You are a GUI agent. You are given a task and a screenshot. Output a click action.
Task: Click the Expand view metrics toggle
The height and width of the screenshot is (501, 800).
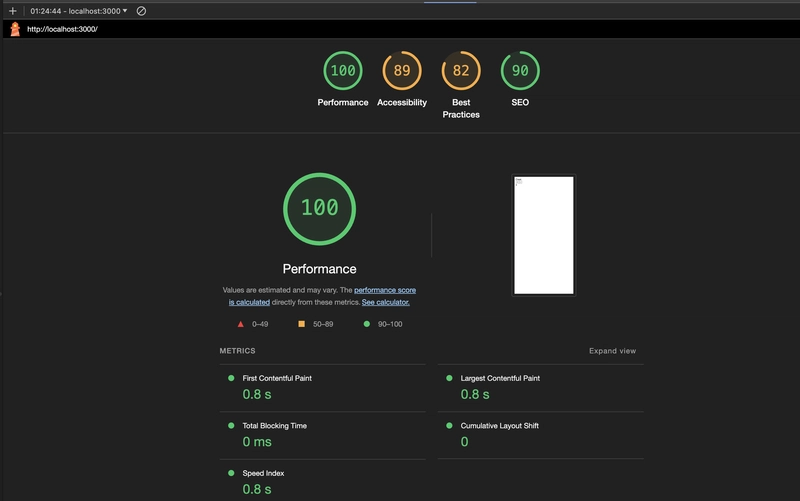612,351
